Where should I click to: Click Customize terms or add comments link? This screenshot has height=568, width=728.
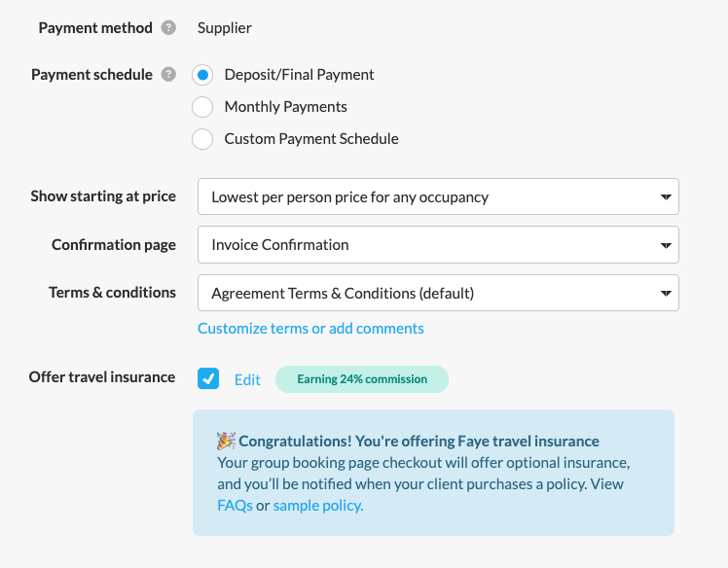point(310,329)
